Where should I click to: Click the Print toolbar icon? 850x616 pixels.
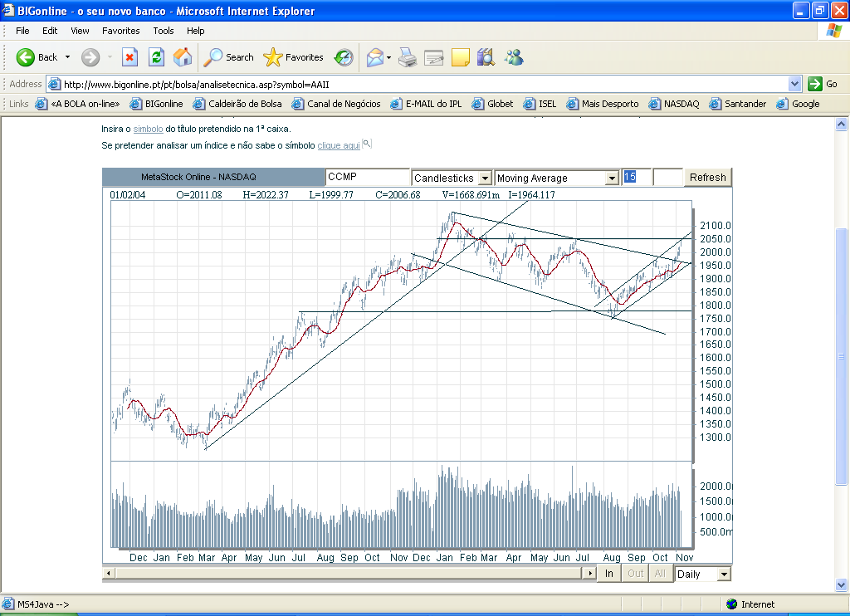(407, 57)
